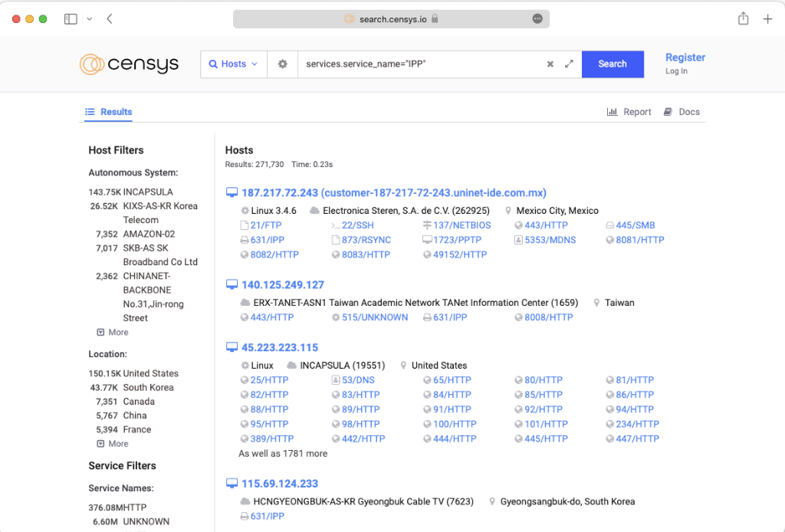Click the Linux penguin icon for 45.223.223.115

point(245,365)
